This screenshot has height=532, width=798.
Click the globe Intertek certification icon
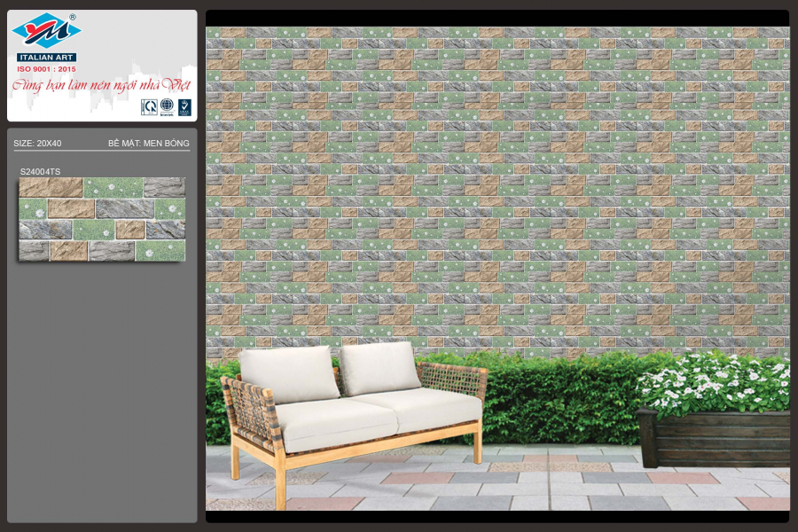tap(167, 107)
